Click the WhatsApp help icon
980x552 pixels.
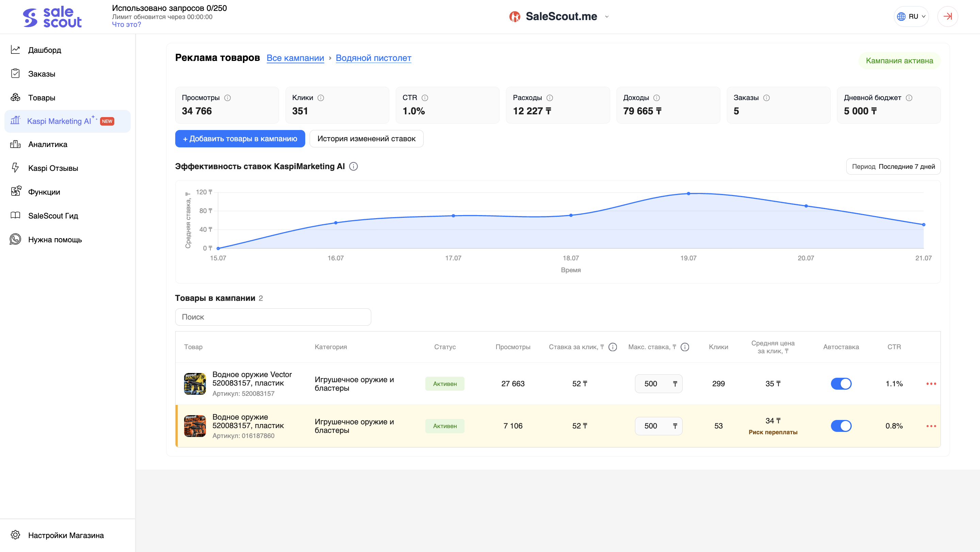pos(15,239)
